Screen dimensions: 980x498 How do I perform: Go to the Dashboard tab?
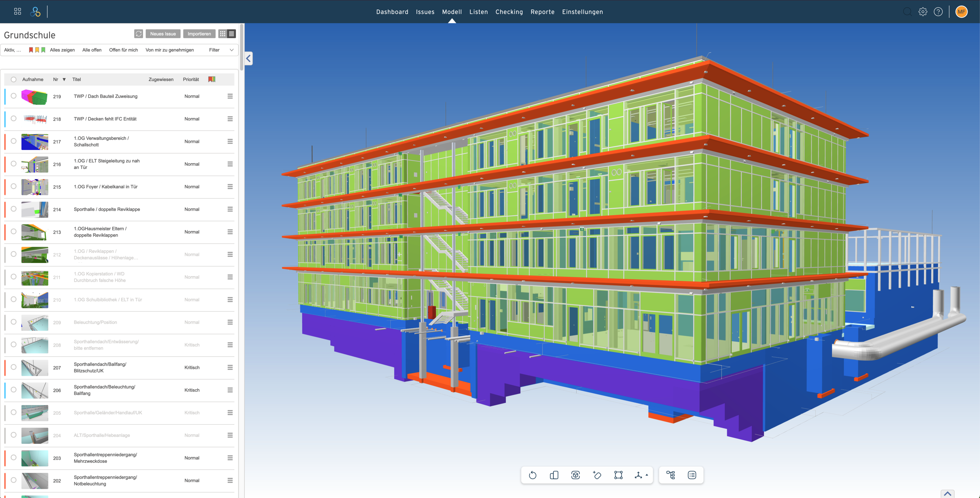click(x=392, y=12)
